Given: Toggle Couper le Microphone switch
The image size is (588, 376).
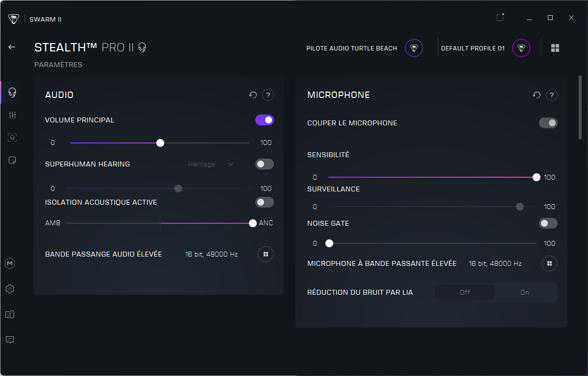Looking at the screenshot, I should [x=548, y=123].
